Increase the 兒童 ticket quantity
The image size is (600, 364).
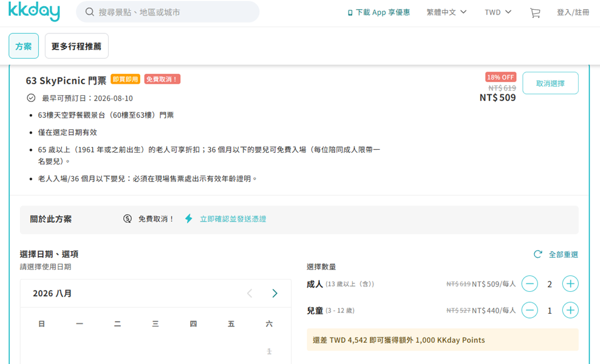point(570,310)
